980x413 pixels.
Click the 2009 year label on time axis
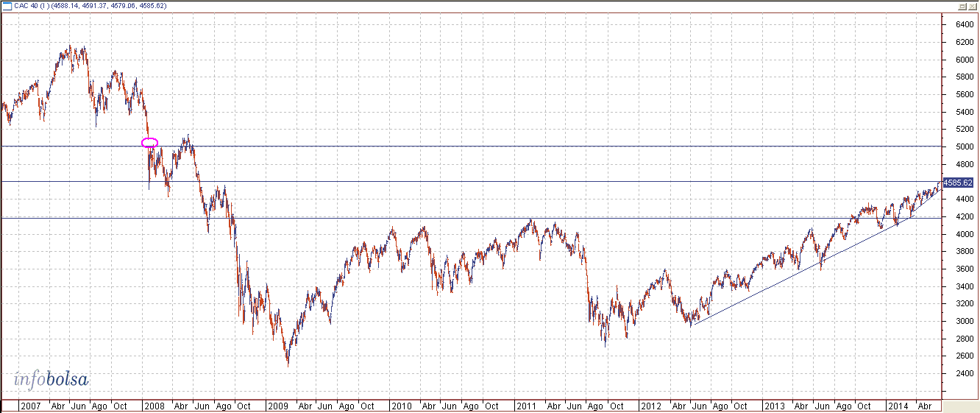[x=278, y=406]
